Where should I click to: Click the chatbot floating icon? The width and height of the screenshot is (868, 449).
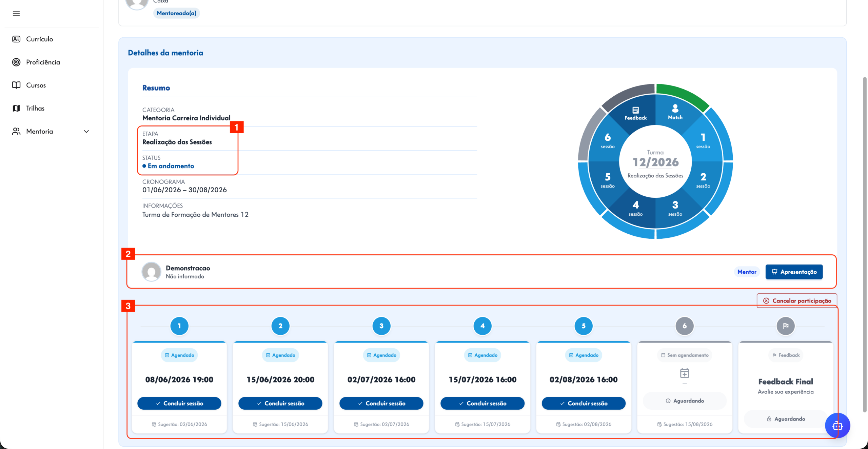coord(837,425)
